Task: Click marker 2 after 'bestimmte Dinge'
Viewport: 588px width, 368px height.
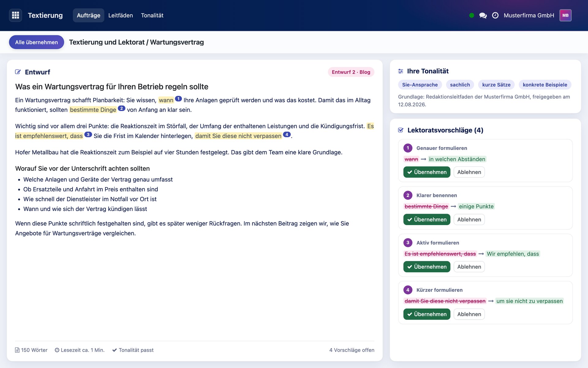Action: 122,108
